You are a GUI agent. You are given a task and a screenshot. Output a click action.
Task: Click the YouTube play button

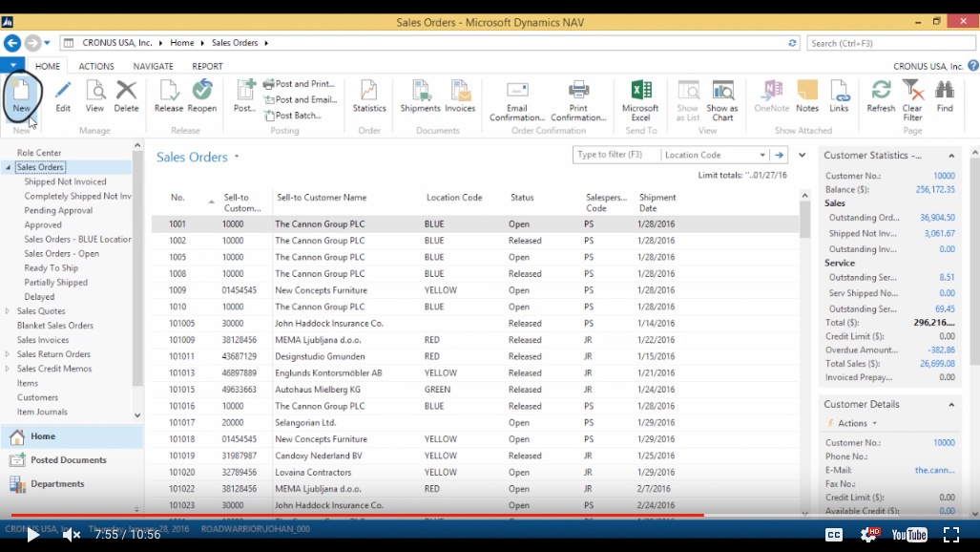33,535
